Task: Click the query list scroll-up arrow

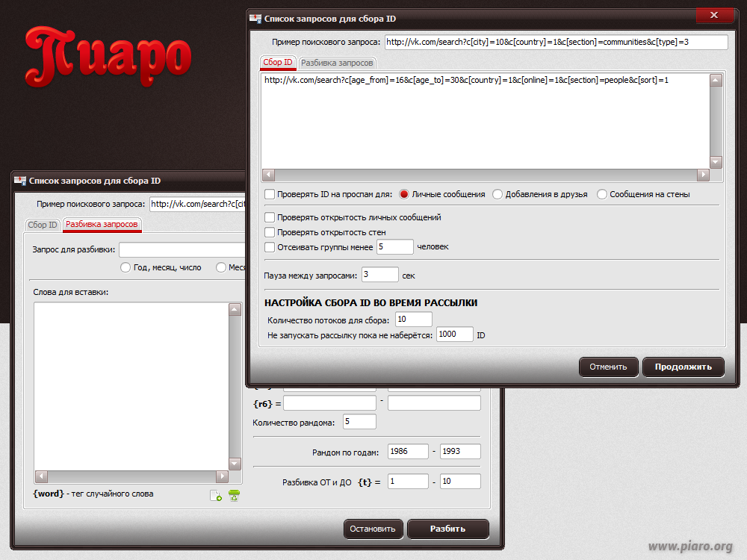Action: (x=716, y=81)
